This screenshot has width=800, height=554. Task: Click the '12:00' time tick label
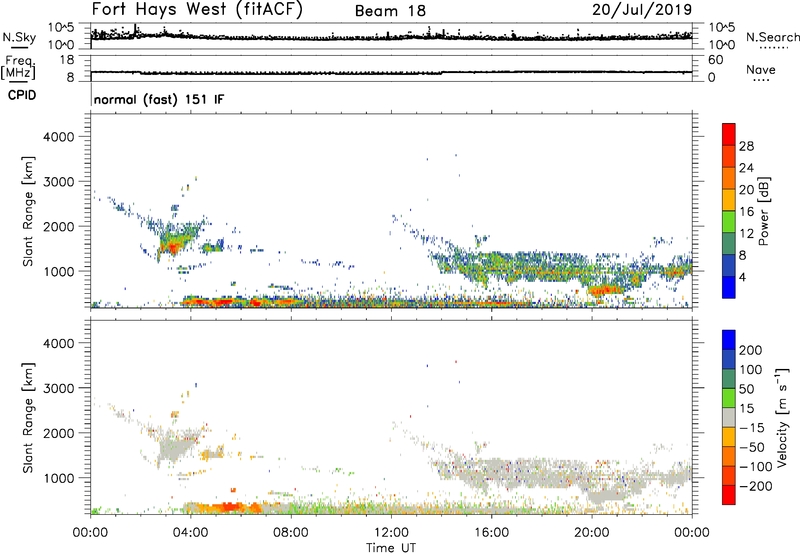[391, 533]
